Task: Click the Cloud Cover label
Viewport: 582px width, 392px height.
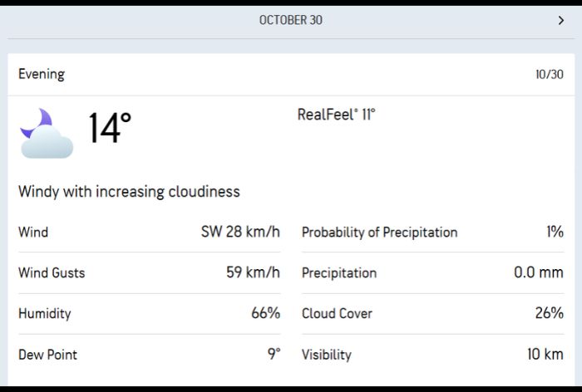Action: (337, 314)
